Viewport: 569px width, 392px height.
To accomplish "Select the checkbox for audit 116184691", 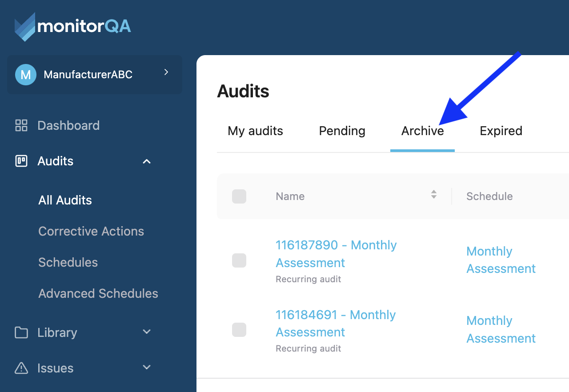I will click(x=239, y=330).
